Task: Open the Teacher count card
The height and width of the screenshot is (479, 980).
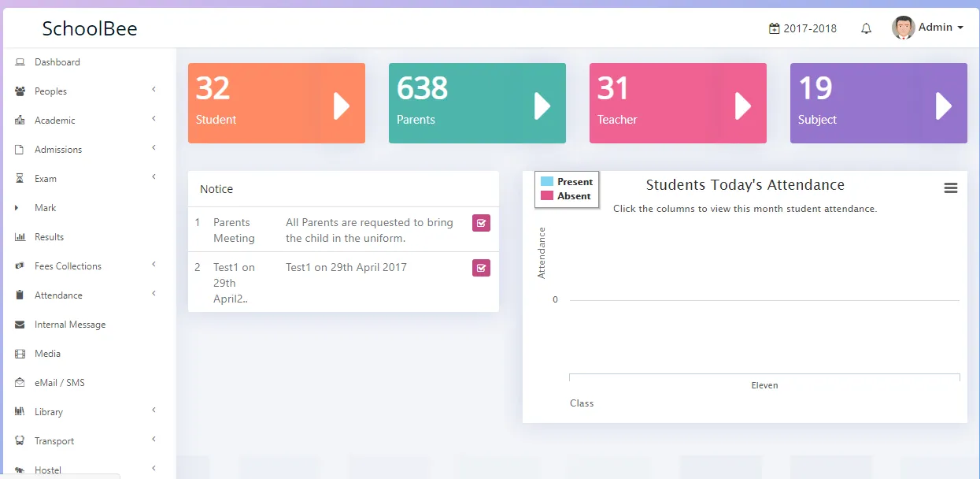Action: click(x=678, y=103)
